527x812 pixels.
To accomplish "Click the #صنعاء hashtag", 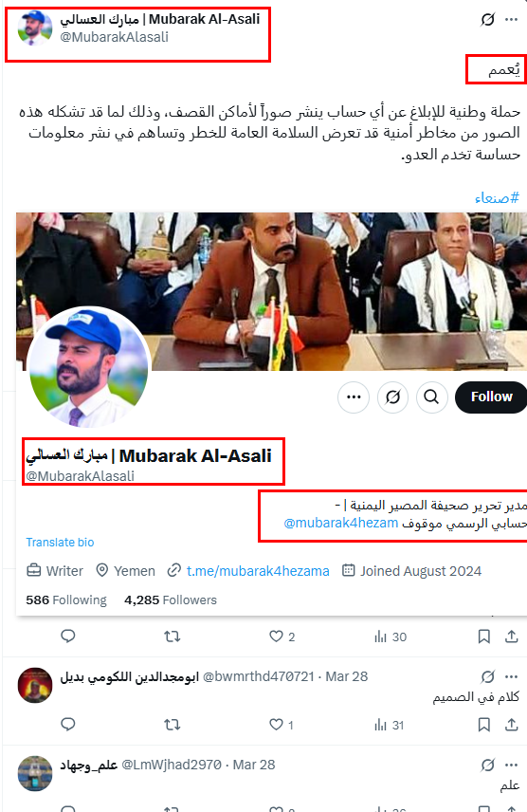I will coord(497,198).
